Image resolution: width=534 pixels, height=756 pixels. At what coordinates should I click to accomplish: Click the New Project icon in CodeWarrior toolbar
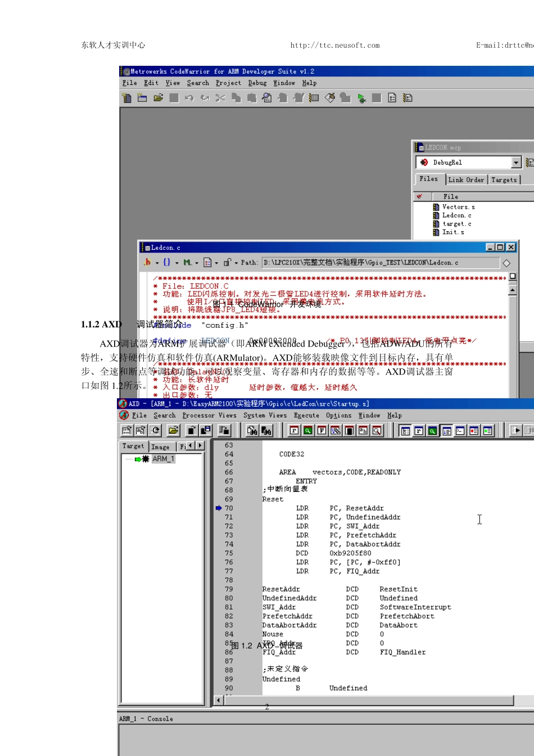[142, 98]
